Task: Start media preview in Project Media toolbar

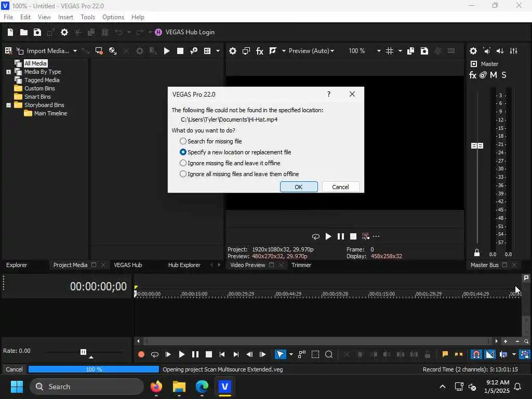Action: [167, 51]
